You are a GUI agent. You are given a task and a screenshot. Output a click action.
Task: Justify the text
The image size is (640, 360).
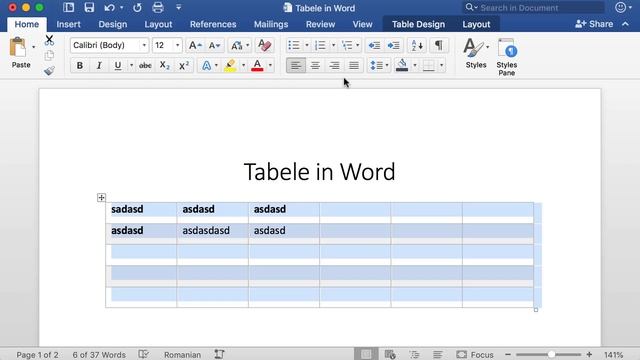354,65
